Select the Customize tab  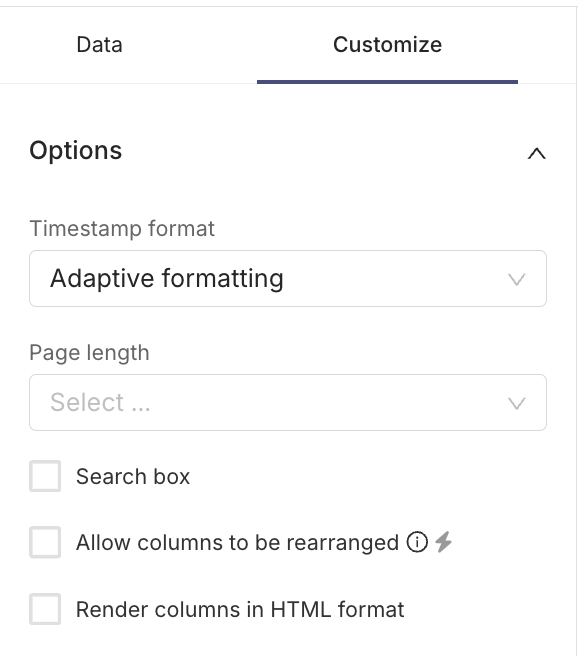387,45
